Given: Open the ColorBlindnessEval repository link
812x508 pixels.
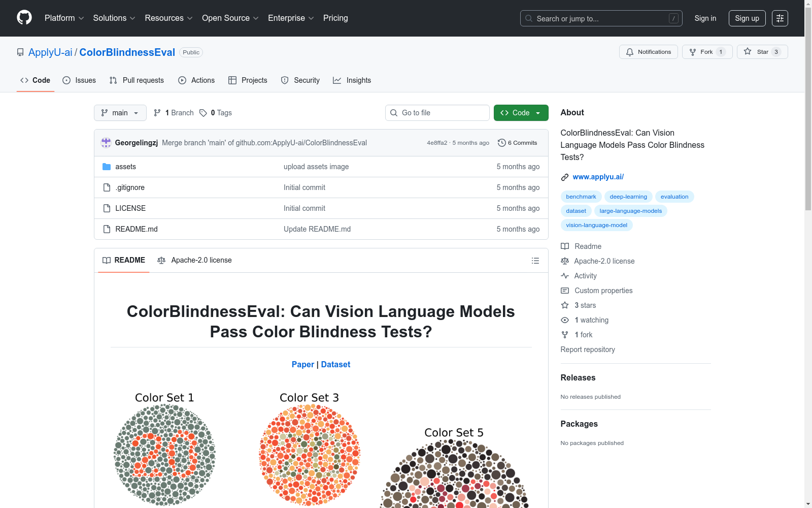Looking at the screenshot, I should pyautogui.click(x=127, y=52).
